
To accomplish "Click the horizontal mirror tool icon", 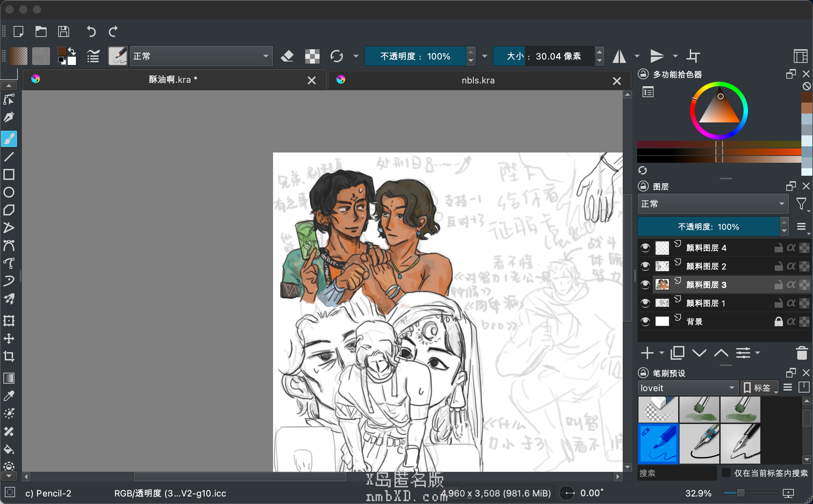I will coord(619,56).
